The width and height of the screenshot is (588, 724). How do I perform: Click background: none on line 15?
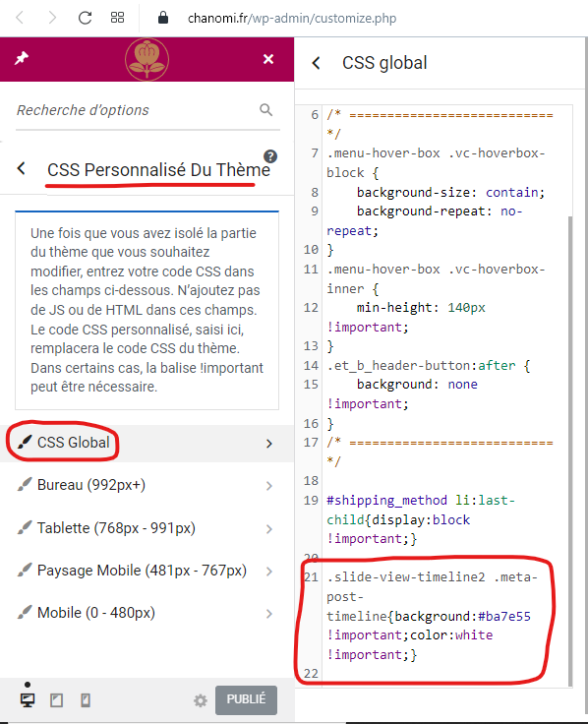417,385
